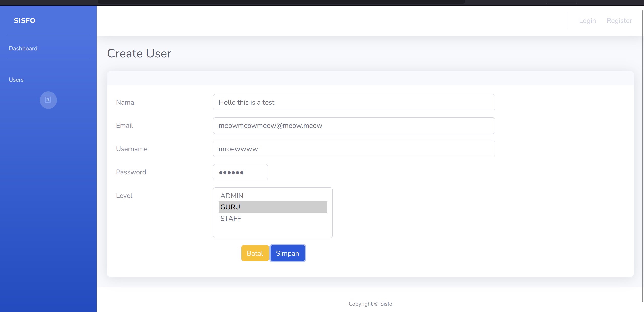The height and width of the screenshot is (312, 644).
Task: Click the Username field label
Action: coord(132,149)
